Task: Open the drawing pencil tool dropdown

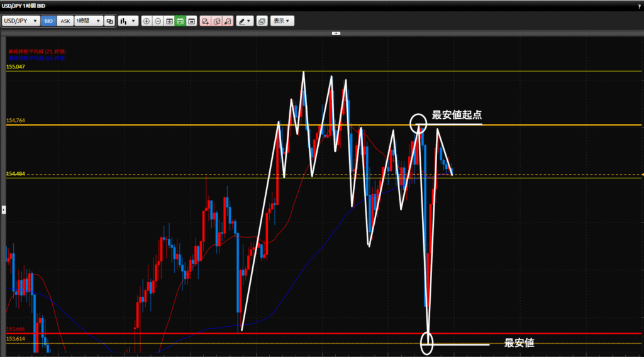Action: (245, 21)
